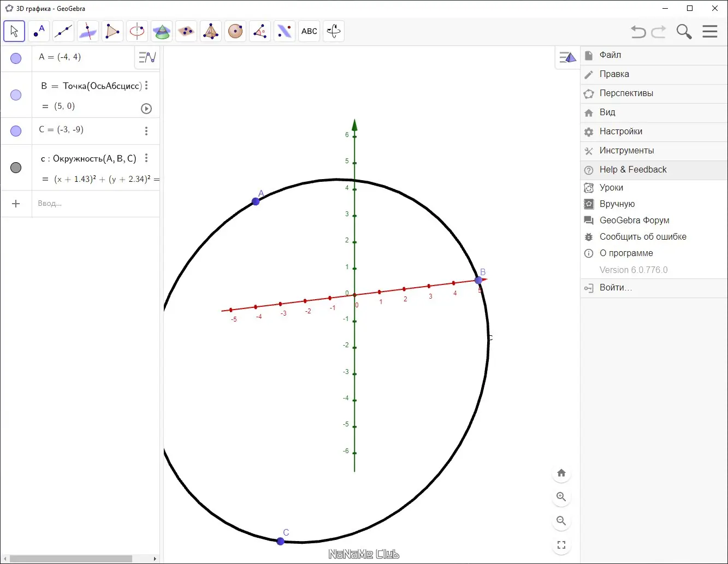This screenshot has width=728, height=564.
Task: Select the ABC Text tool
Action: point(309,31)
